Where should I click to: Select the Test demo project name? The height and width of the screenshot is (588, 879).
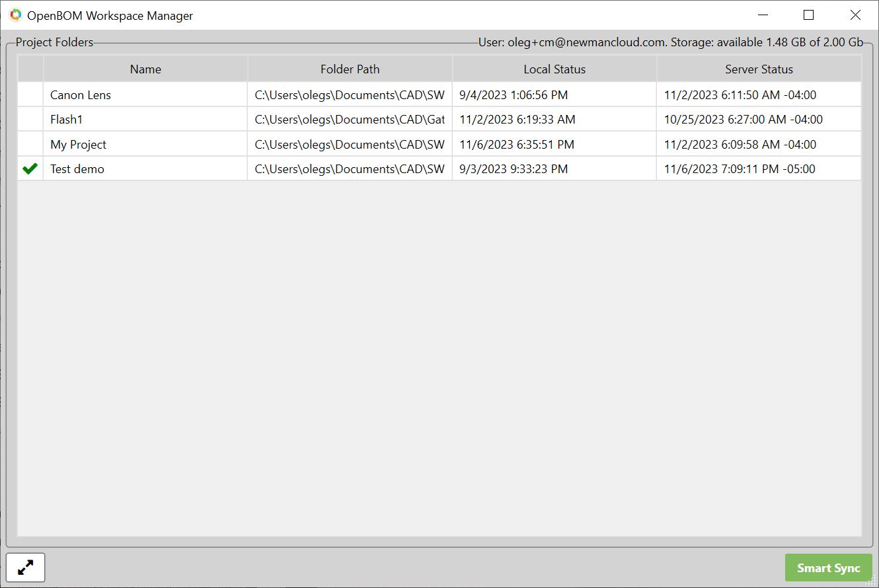77,169
